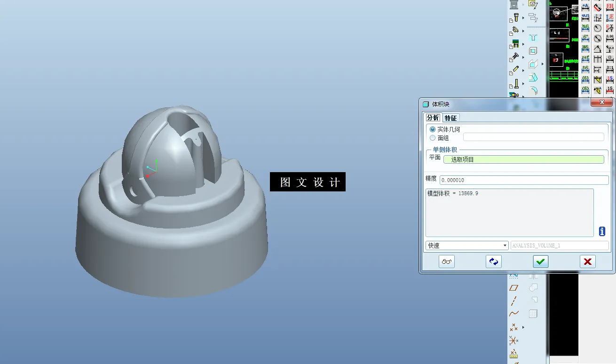This screenshot has width=616, height=364.
Task: Expand the flyout arrow next to the hole tool
Action: [x=523, y=17]
